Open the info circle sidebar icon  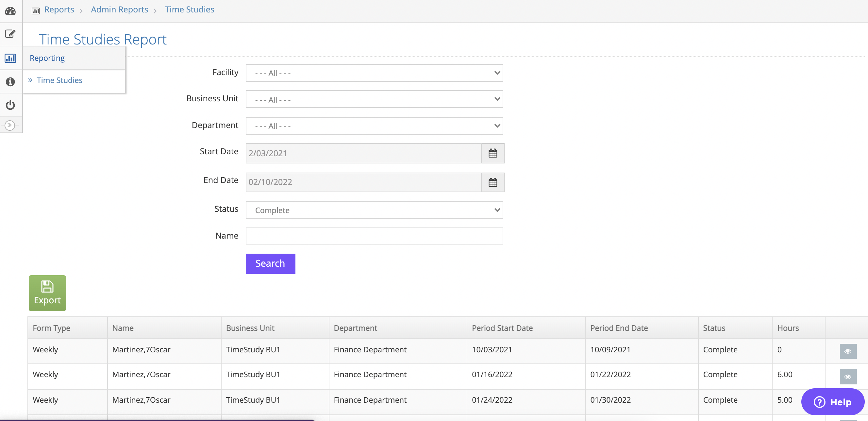[10, 82]
